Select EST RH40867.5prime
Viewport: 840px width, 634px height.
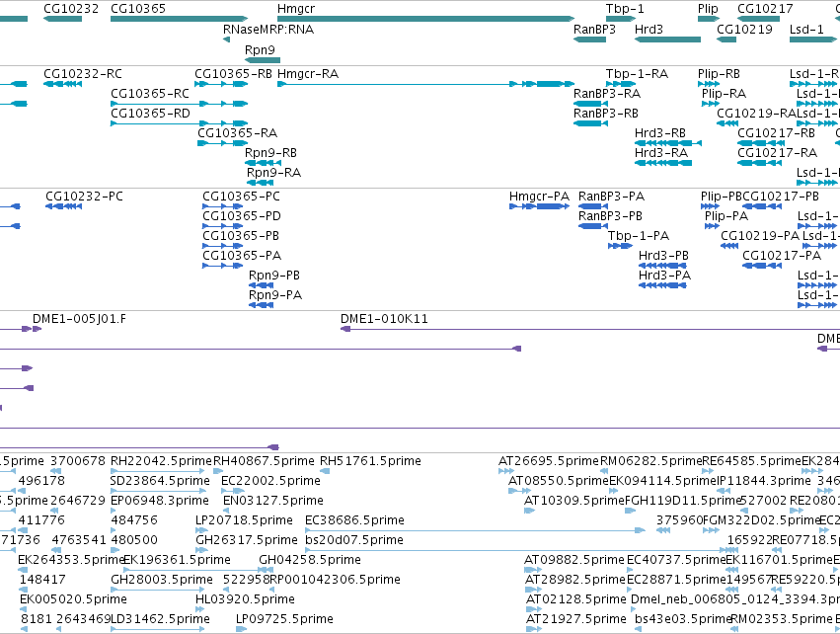click(x=264, y=461)
